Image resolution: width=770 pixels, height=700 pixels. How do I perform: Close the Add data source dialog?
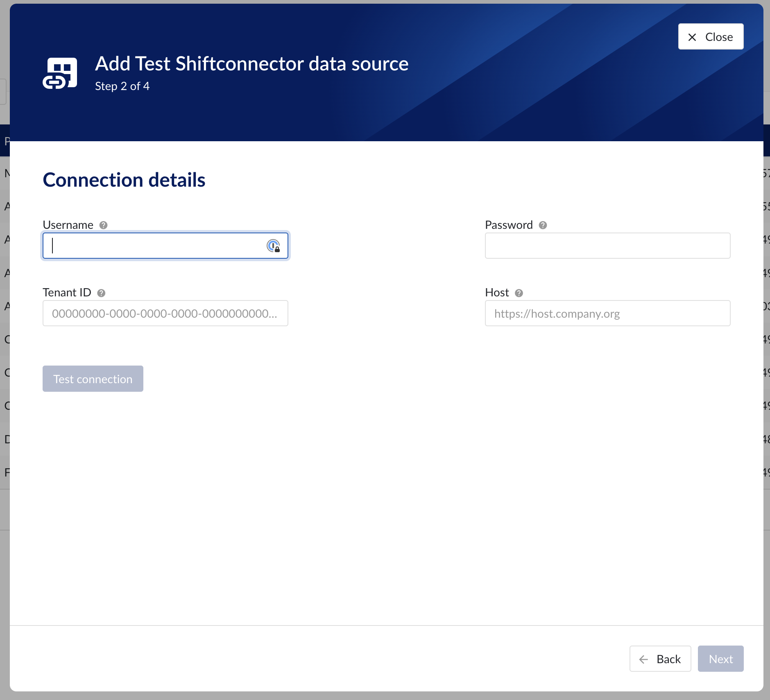pyautogui.click(x=711, y=37)
